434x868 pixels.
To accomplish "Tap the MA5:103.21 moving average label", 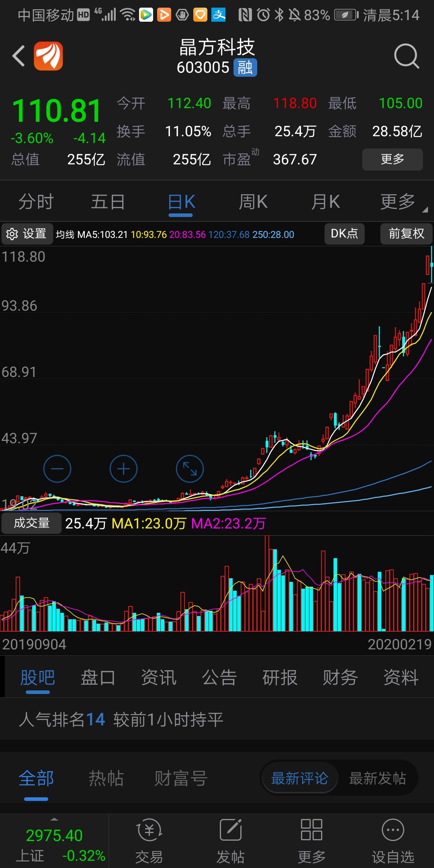I will tap(102, 235).
